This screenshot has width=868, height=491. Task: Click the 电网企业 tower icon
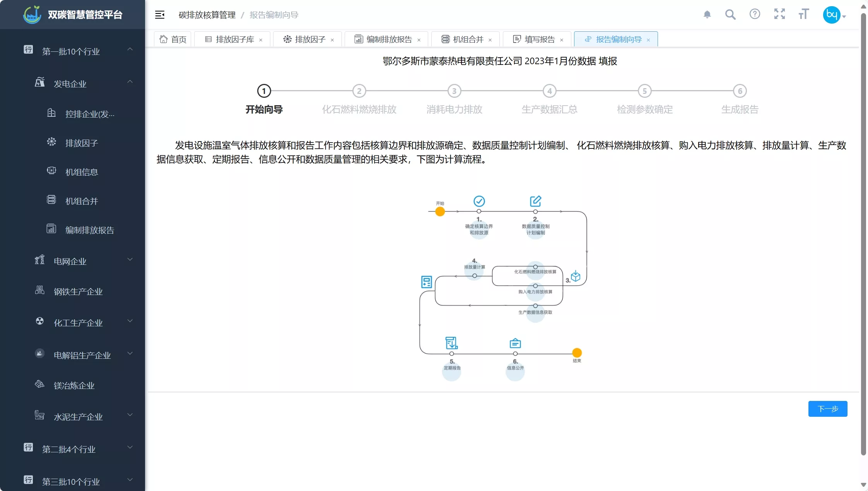coord(40,259)
